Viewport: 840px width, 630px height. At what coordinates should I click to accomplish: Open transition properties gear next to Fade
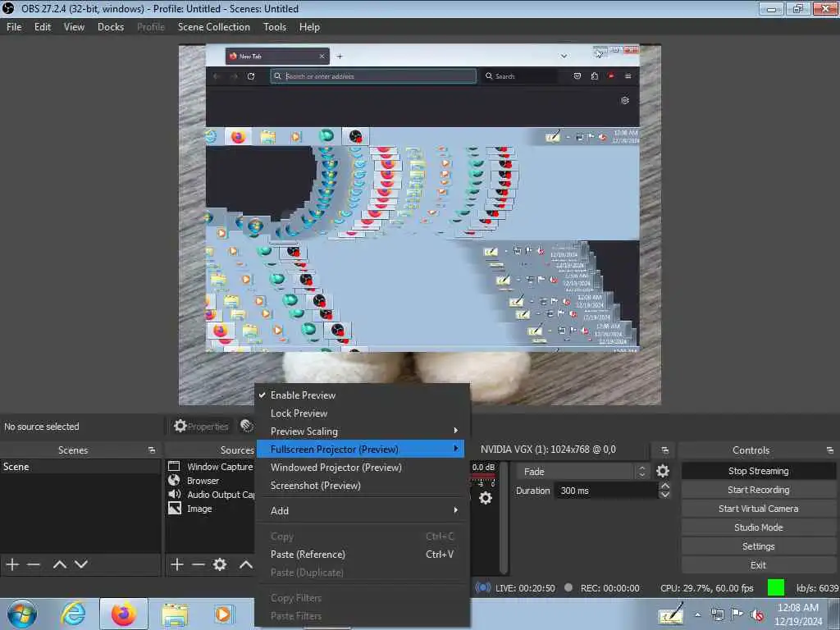(663, 471)
